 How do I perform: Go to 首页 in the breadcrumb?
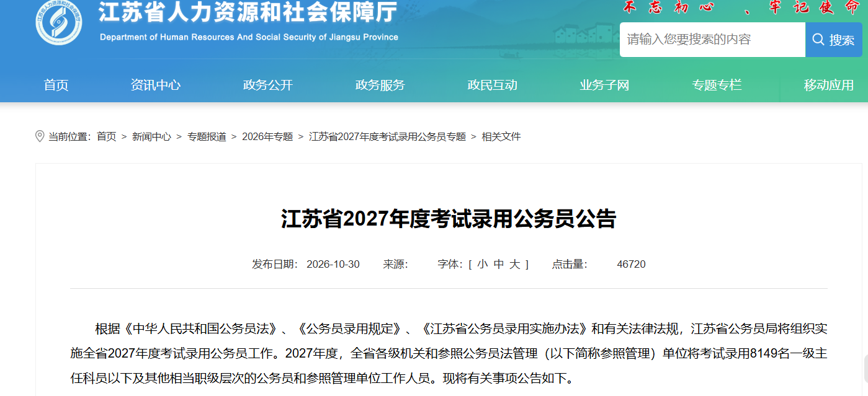click(107, 136)
